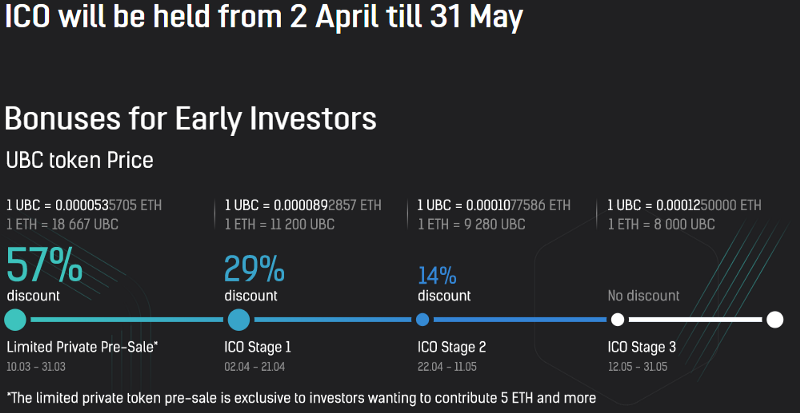
Task: Select the Limited Private Pre-Sale* label
Action: [82, 347]
